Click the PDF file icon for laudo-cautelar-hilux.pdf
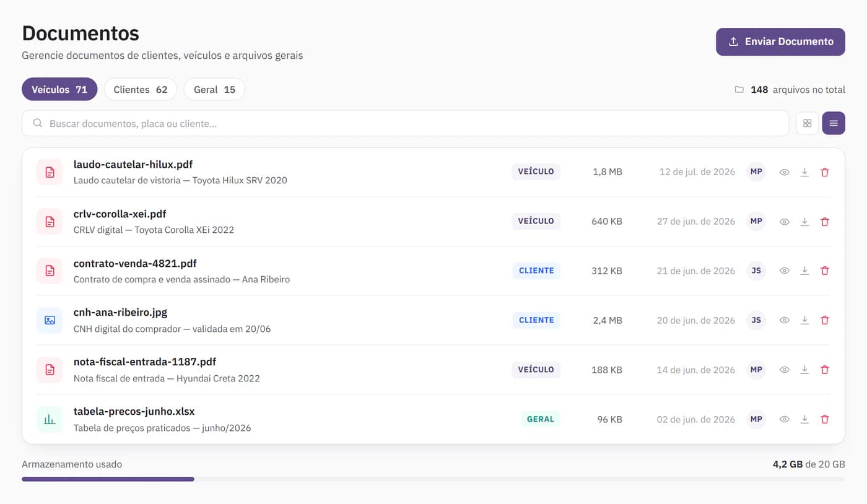 click(50, 172)
